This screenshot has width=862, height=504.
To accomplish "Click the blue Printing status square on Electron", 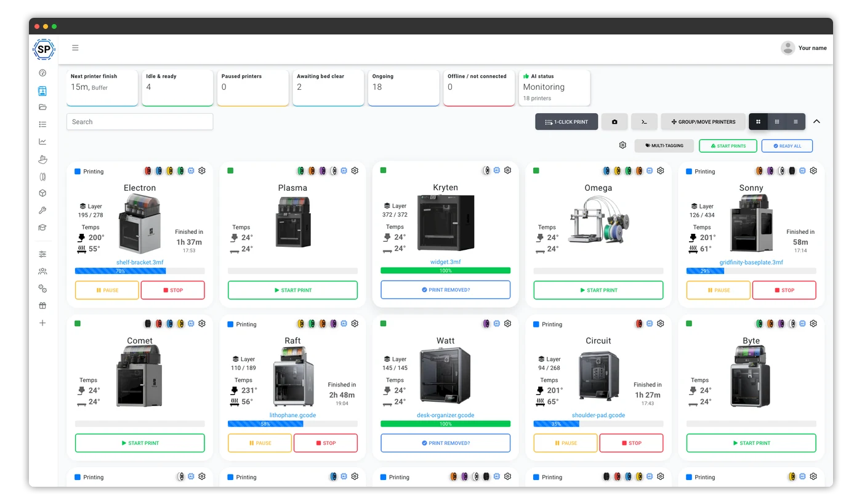I will (x=78, y=172).
